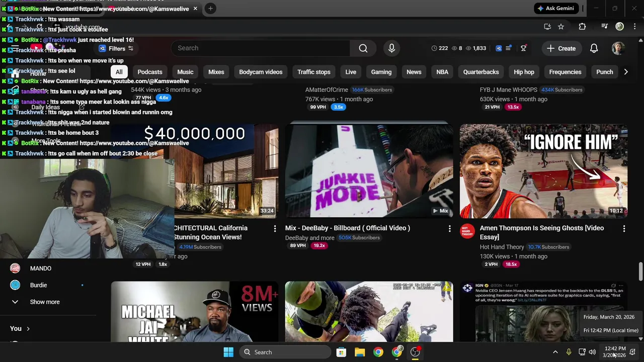
Task: Click the Ask Gemini button
Action: pos(555,9)
